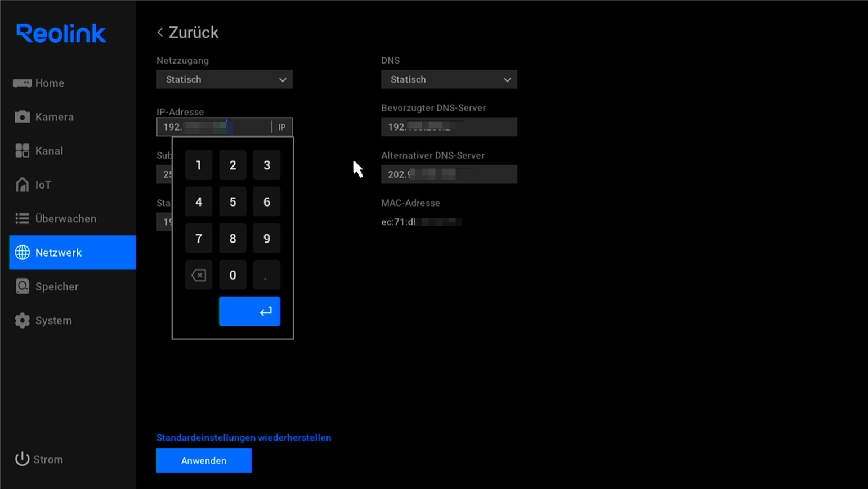Screen dimensions: 868x489
Task: Confirm with the blue return key
Action: 249,311
